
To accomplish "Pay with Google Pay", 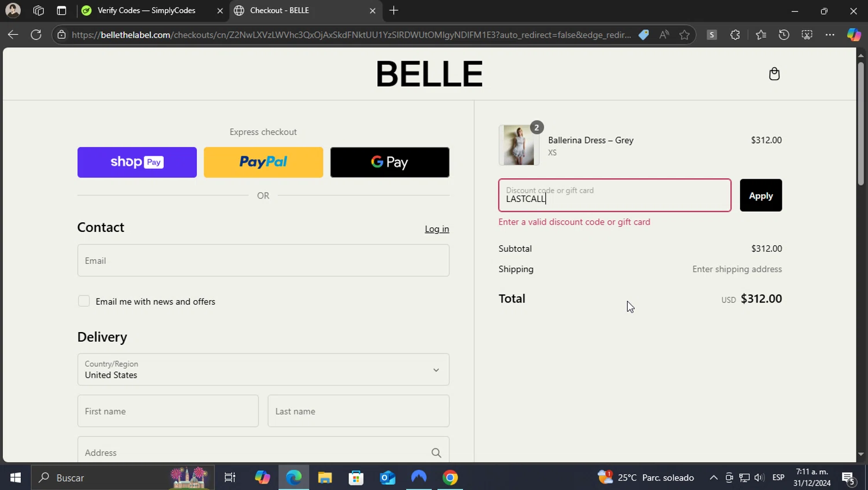I will tap(389, 162).
